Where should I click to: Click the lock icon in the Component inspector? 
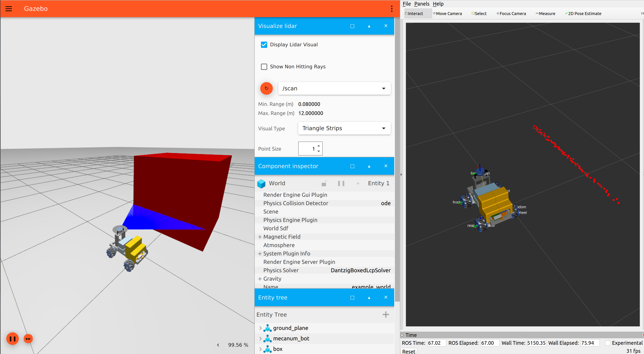[x=324, y=183]
